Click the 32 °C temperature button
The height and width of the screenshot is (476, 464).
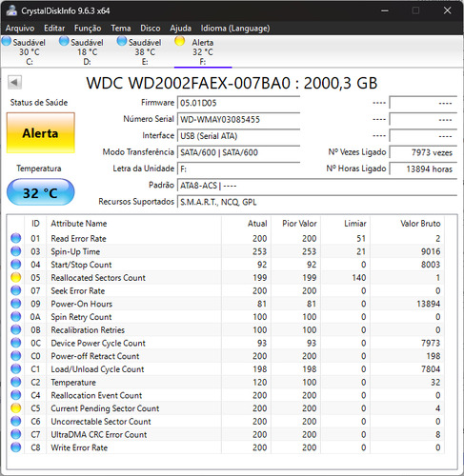pyautogui.click(x=41, y=192)
